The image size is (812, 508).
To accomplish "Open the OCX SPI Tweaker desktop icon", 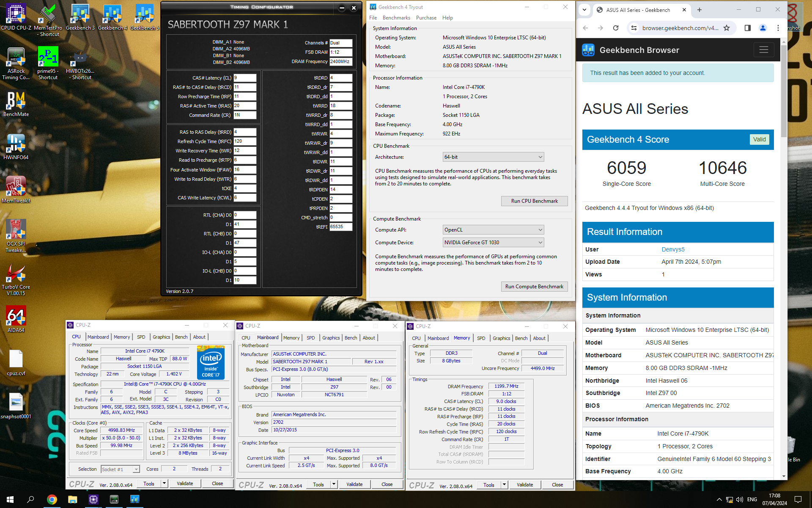I will click(16, 236).
